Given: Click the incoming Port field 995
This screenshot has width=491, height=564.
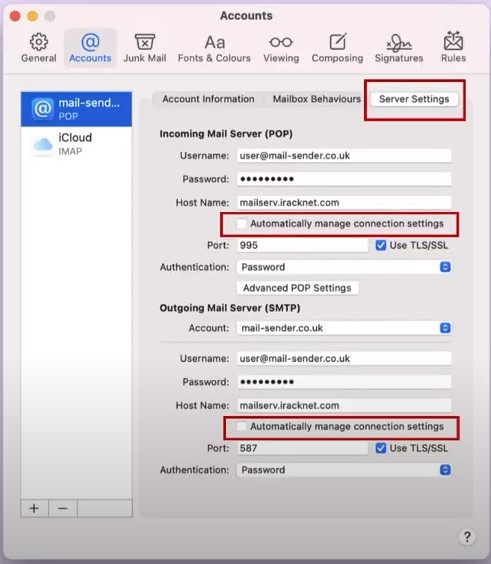Looking at the screenshot, I should click(x=302, y=245).
